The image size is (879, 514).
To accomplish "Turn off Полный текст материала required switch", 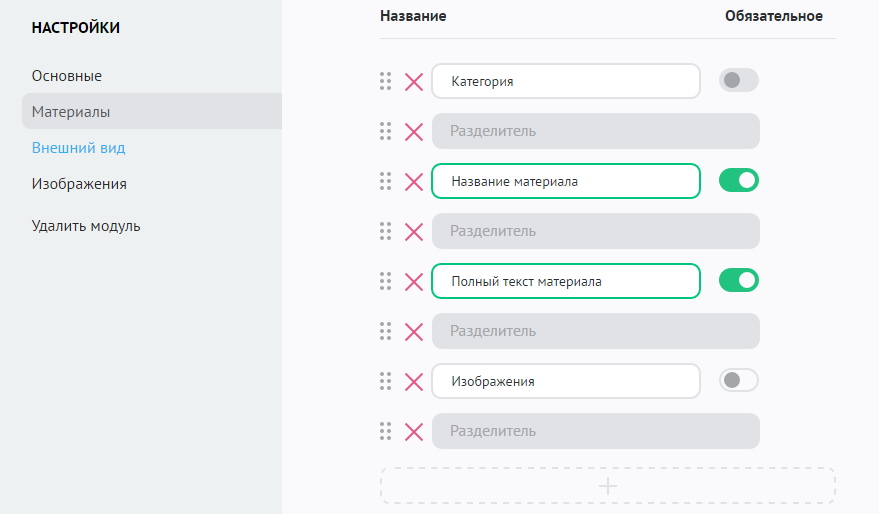I will [738, 281].
